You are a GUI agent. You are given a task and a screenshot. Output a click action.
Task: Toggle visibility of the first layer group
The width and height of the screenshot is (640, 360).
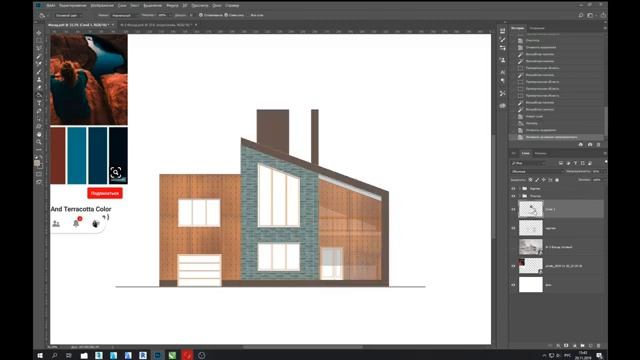(513, 189)
